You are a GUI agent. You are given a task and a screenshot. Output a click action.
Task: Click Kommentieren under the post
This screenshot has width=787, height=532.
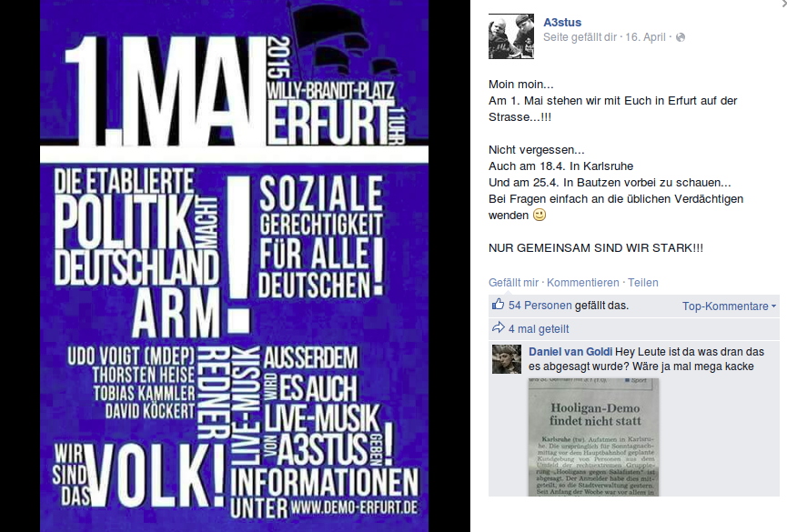tap(582, 283)
